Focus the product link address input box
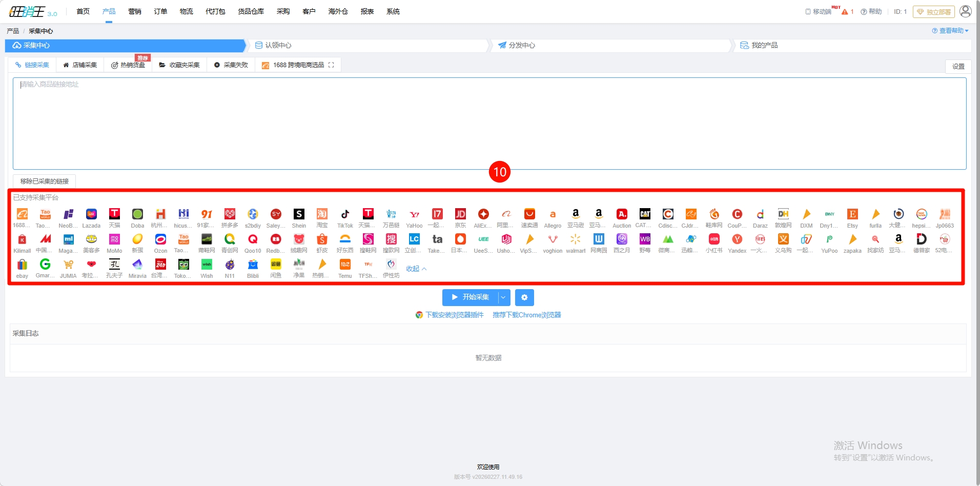The height and width of the screenshot is (486, 980). 489,123
